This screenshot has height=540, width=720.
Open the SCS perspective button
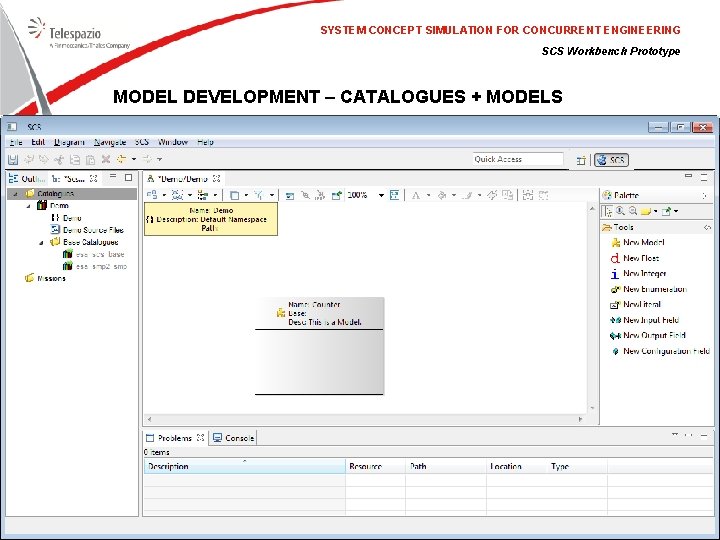click(611, 160)
